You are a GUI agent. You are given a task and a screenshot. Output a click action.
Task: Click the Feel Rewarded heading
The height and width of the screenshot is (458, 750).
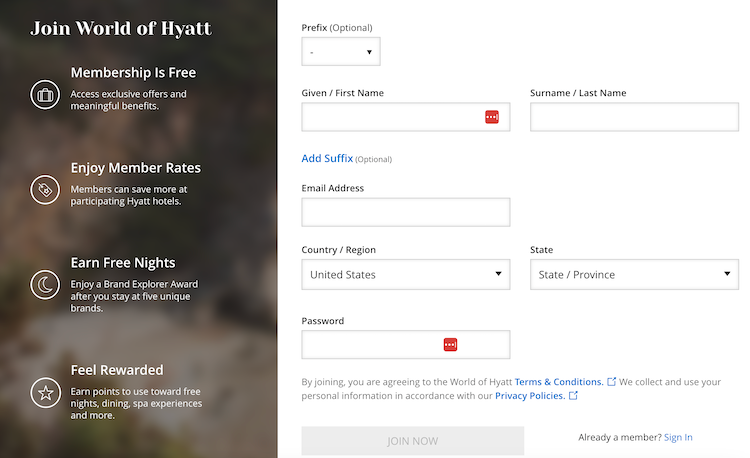coord(117,370)
